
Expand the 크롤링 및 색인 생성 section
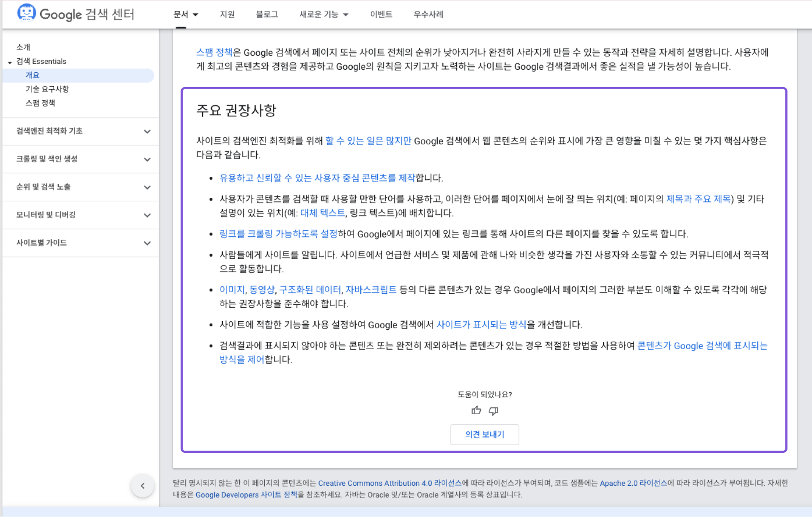[147, 159]
